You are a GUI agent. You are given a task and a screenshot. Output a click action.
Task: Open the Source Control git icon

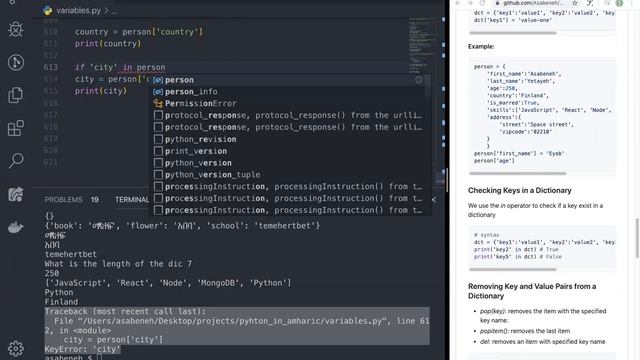(16, 62)
